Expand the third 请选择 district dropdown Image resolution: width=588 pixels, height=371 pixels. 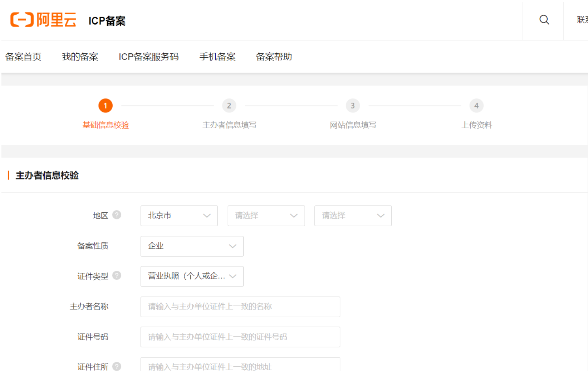pyautogui.click(x=353, y=216)
